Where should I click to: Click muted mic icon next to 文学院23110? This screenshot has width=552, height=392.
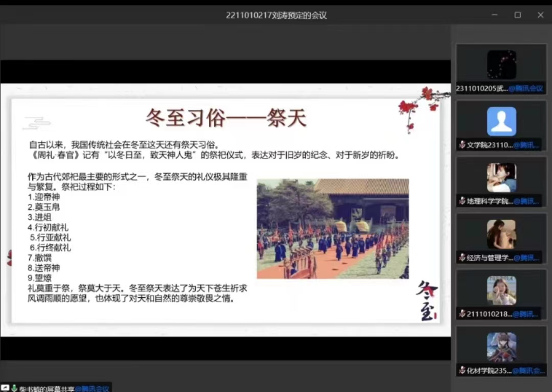[x=462, y=145]
